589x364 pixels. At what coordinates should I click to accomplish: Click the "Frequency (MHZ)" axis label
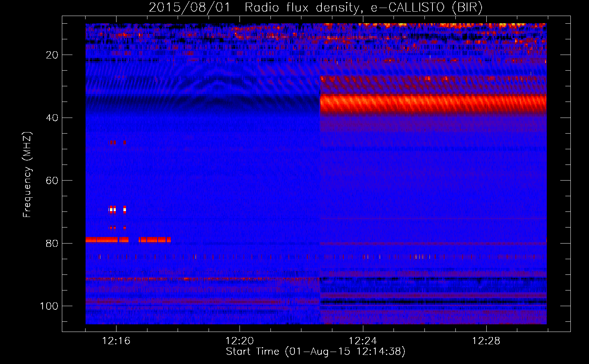click(x=27, y=174)
